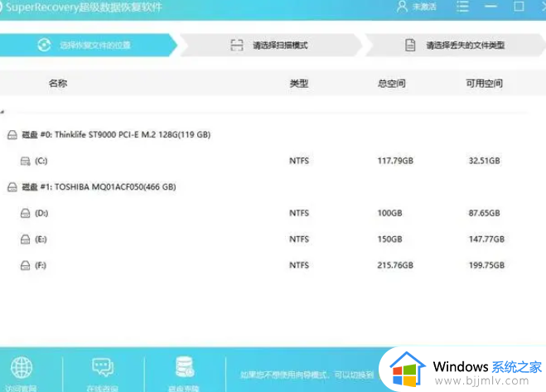Click the TOSHIBA disk #1 drive icon
Image resolution: width=546 pixels, height=392 pixels.
12,187
